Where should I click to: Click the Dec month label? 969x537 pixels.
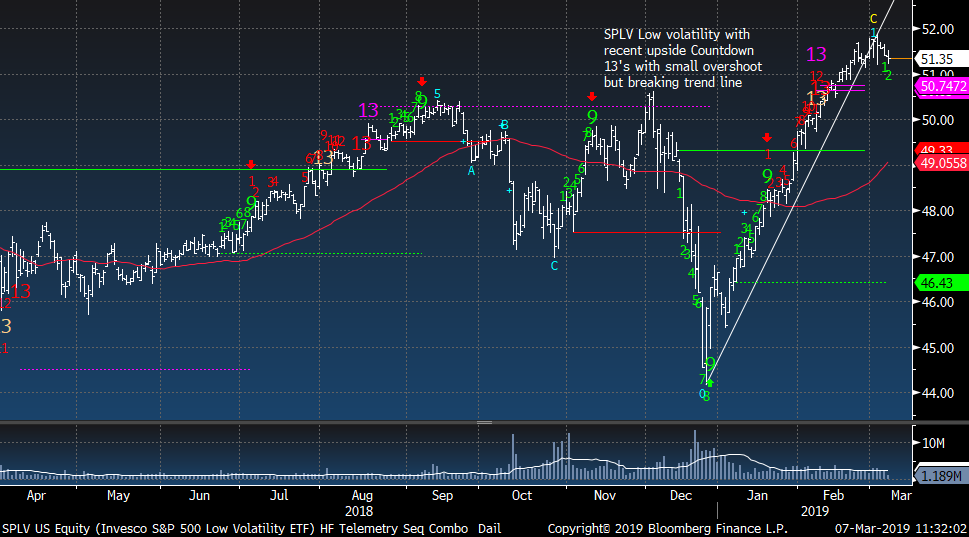click(680, 496)
